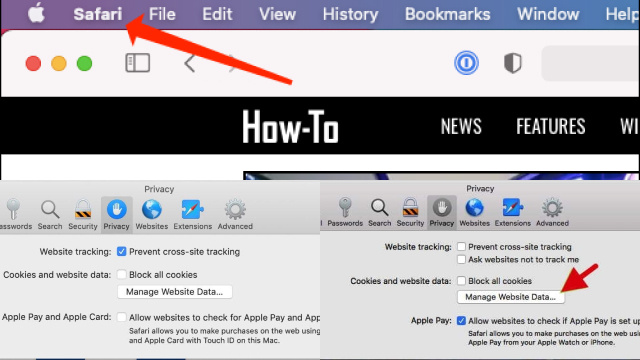Viewport: 640px width, 360px height.
Task: Uncheck Prevent cross-site tracking in left window
Action: [122, 251]
